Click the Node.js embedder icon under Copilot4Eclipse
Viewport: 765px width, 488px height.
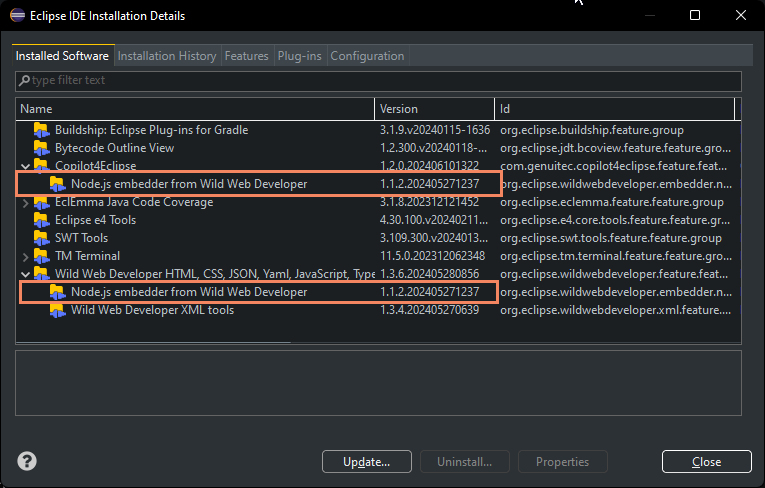(58, 184)
